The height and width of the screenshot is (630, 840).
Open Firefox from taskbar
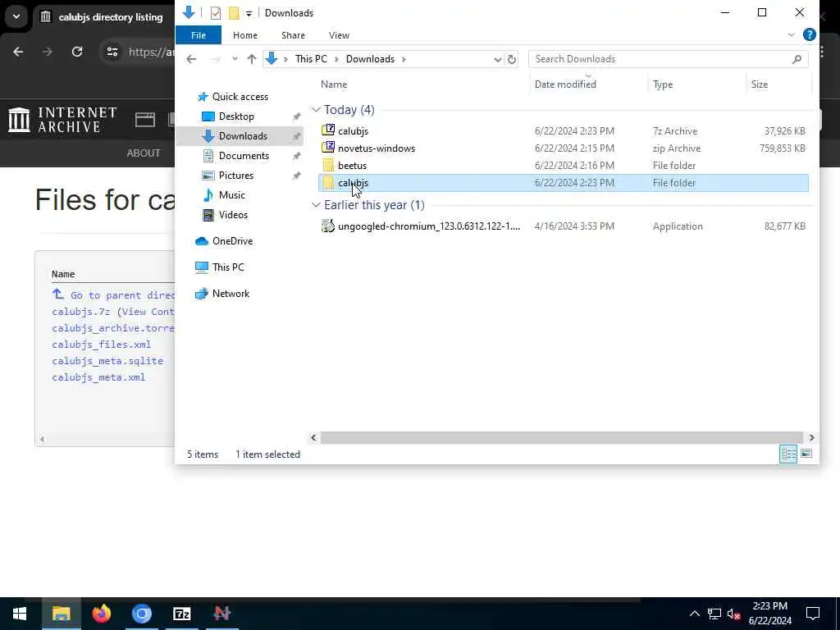[101, 614]
